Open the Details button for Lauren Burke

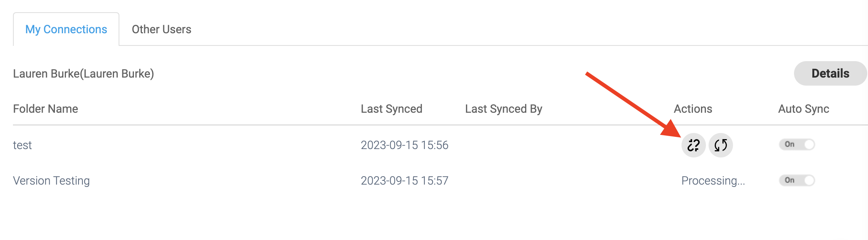(830, 73)
